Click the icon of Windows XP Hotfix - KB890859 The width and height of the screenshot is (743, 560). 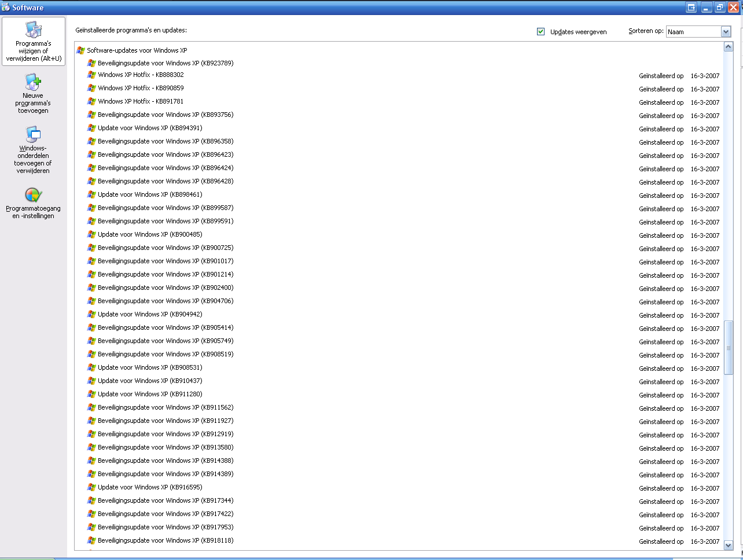(91, 88)
